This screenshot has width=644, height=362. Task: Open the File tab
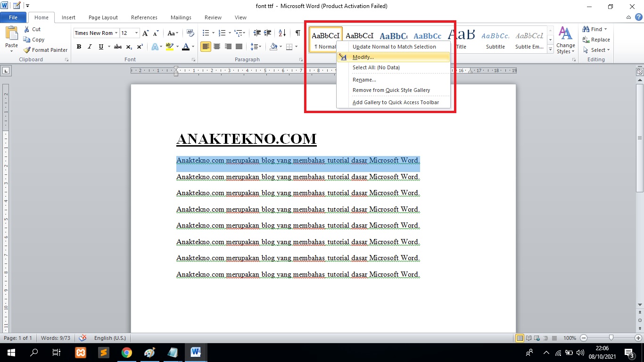coord(13,17)
